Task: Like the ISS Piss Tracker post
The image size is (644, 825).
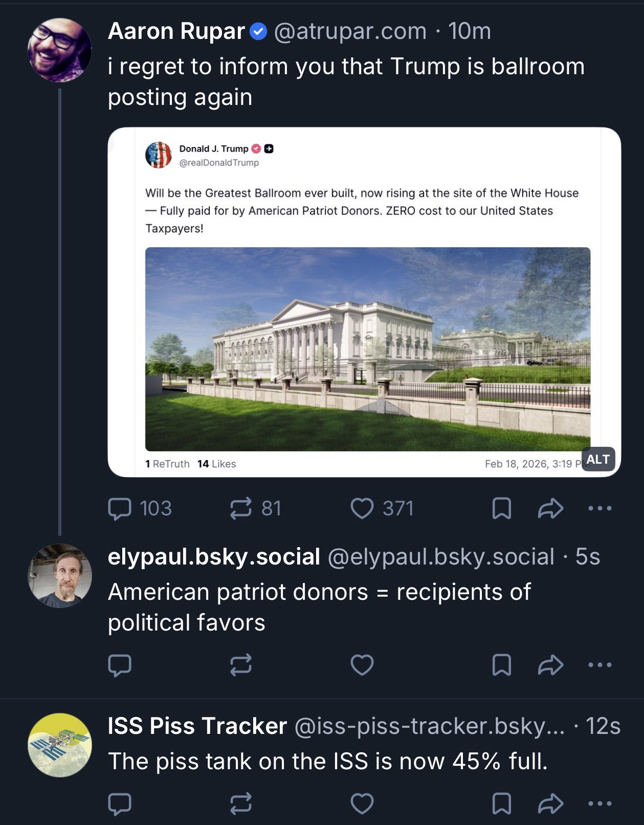Action: point(362,804)
